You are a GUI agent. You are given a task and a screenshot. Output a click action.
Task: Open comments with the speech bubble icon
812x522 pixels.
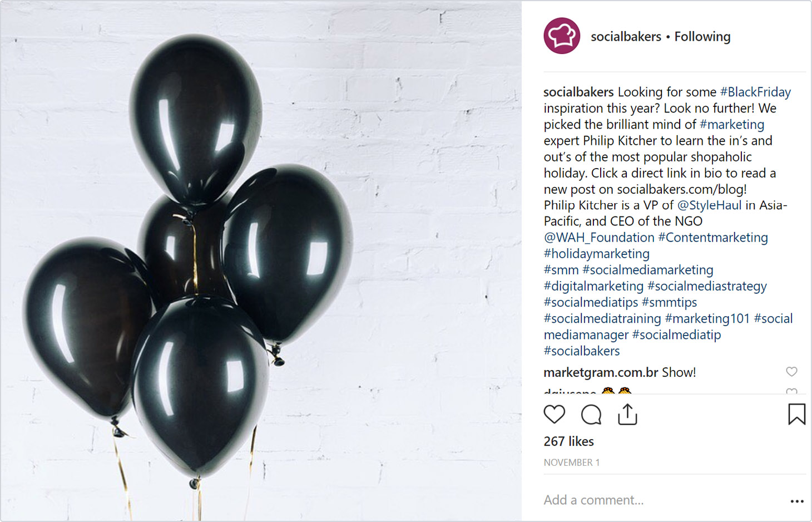click(591, 415)
